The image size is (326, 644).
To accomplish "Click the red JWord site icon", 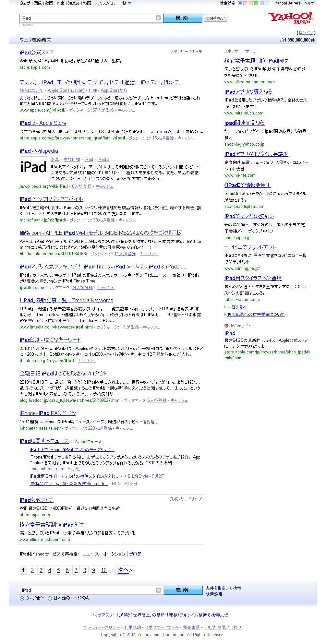I will (226, 326).
